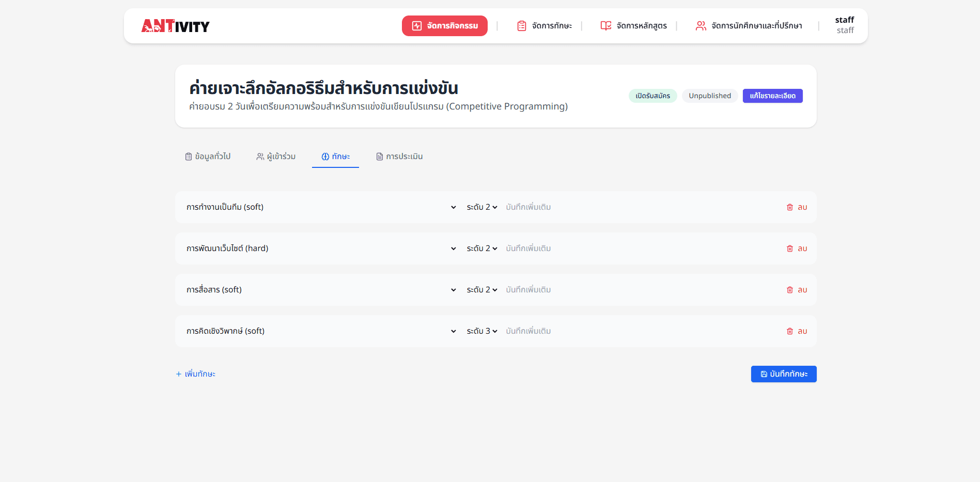The image size is (980, 482).
Task: Click the plus icon for เพิ่มทักษะ
Action: tap(179, 374)
